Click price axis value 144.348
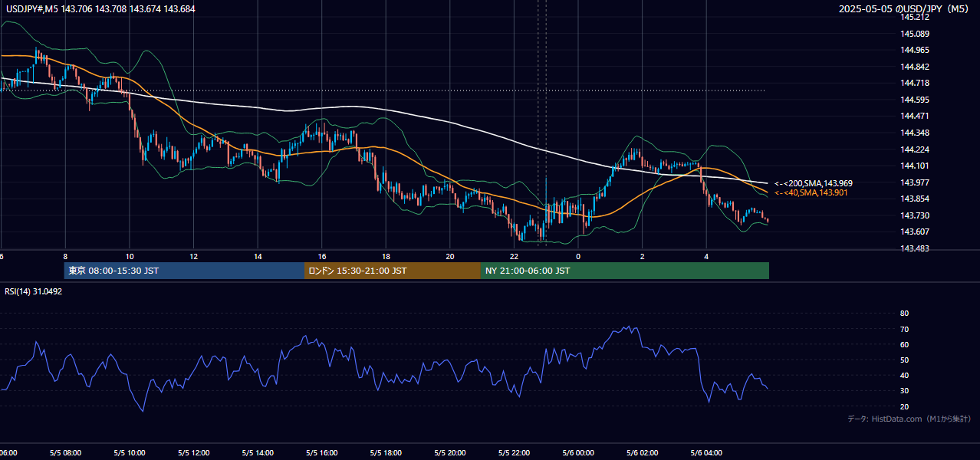This screenshot has width=980, height=460. (x=914, y=133)
